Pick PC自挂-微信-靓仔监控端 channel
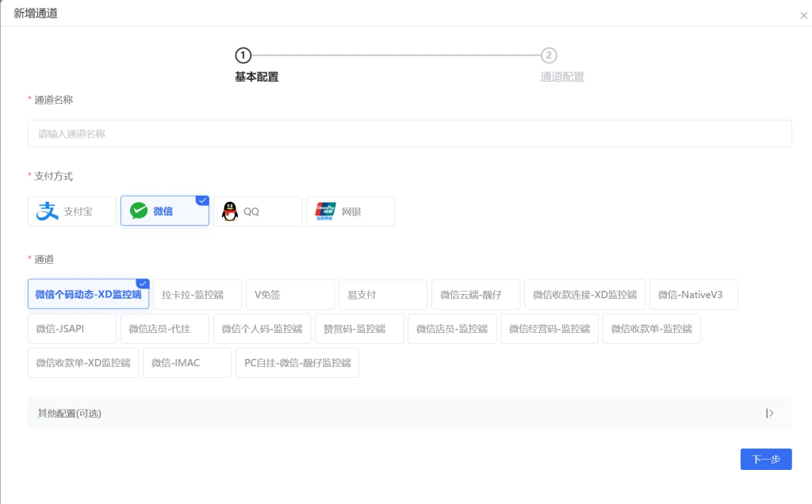 (297, 363)
